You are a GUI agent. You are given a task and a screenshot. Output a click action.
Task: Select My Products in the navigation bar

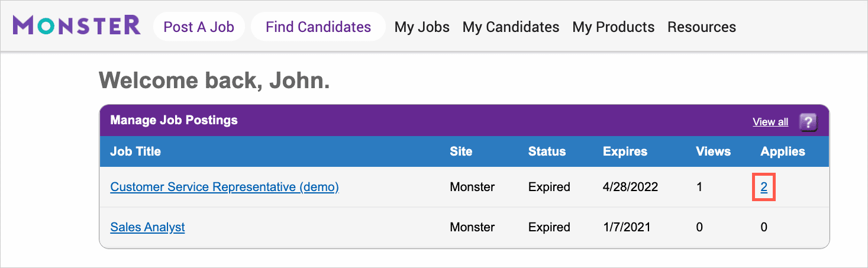point(613,27)
